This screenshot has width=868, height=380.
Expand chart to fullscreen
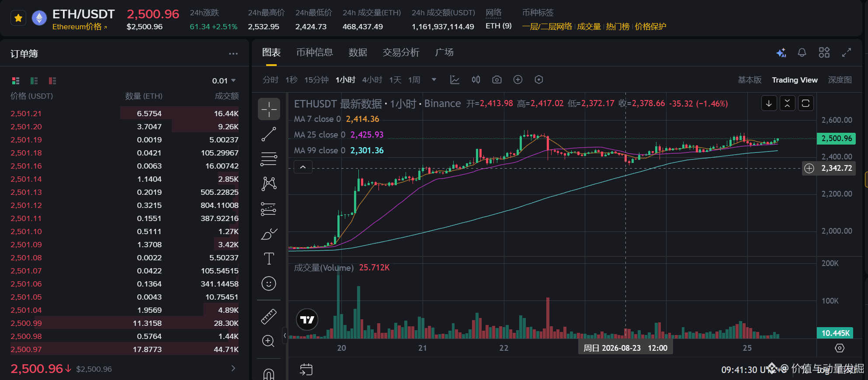point(847,52)
